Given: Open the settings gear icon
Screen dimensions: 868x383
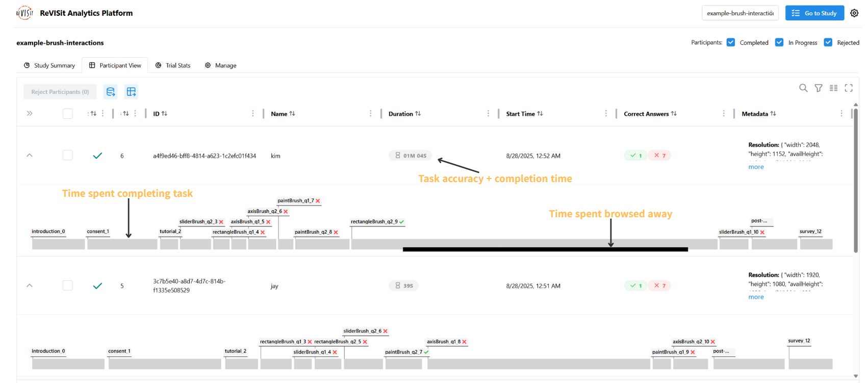Looking at the screenshot, I should [x=854, y=13].
